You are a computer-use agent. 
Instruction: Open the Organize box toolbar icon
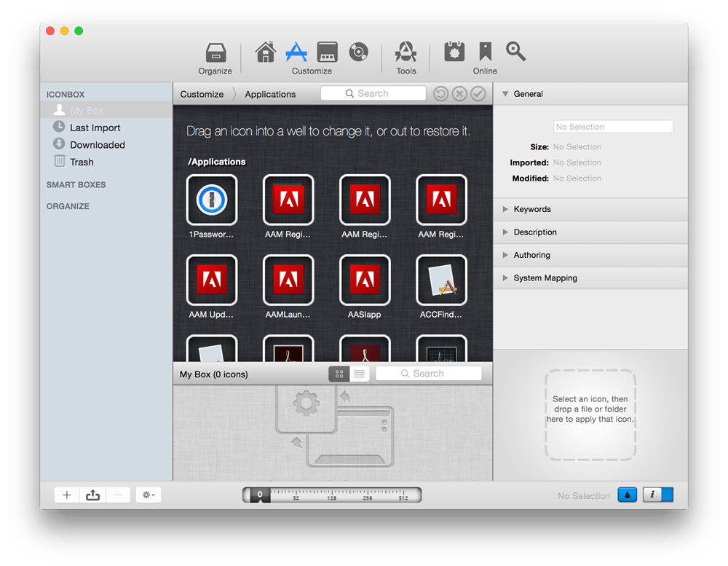(x=215, y=52)
